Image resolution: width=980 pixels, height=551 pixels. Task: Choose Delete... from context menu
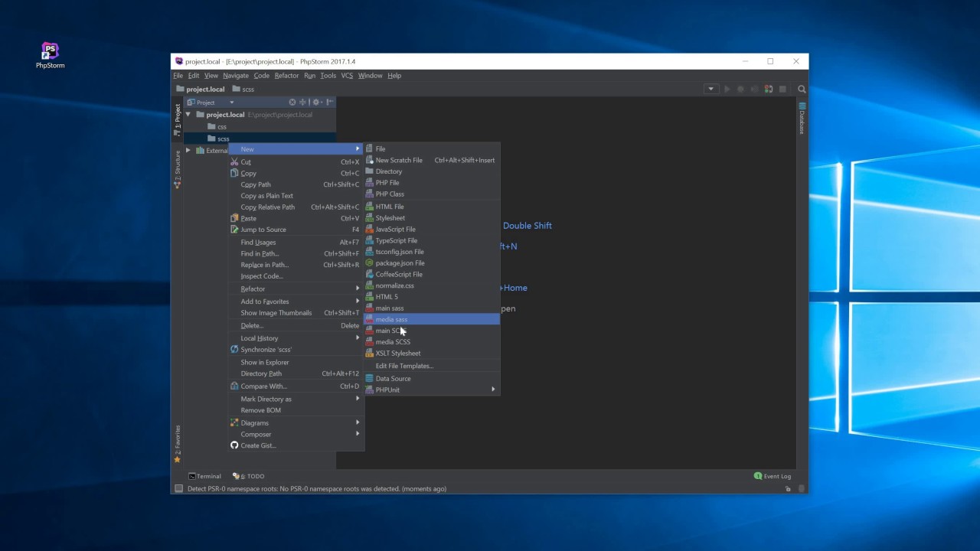(x=296, y=326)
